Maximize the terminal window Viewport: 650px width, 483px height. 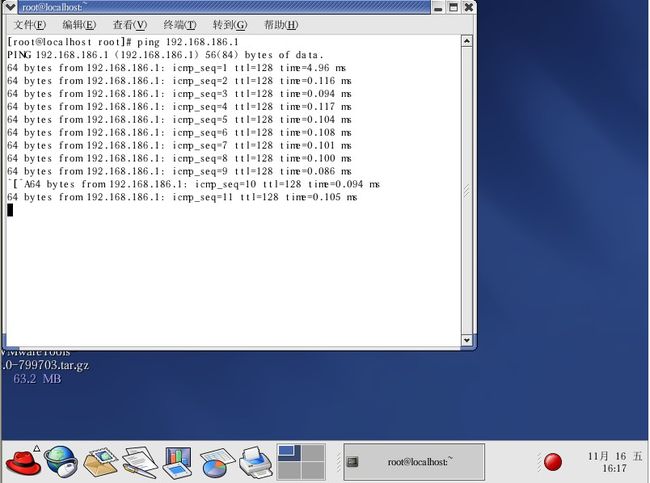click(x=454, y=7)
